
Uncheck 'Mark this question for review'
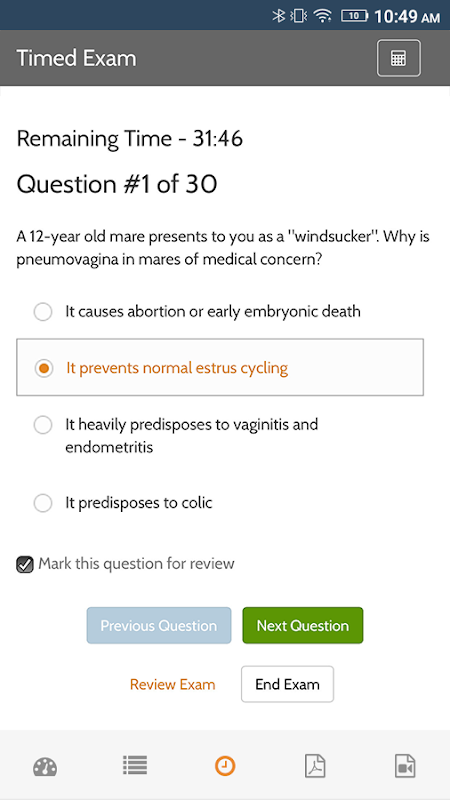coord(24,564)
